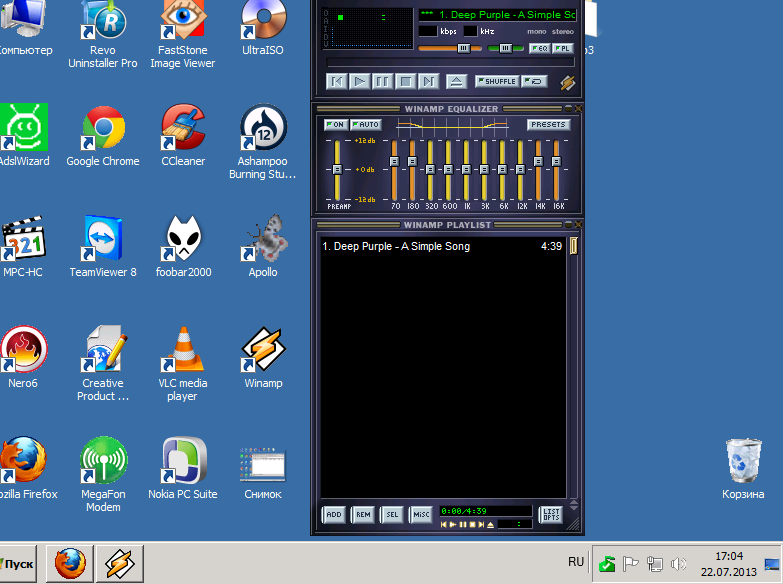The height and width of the screenshot is (584, 783).
Task: Click the Eject open file button
Action: tap(456, 81)
